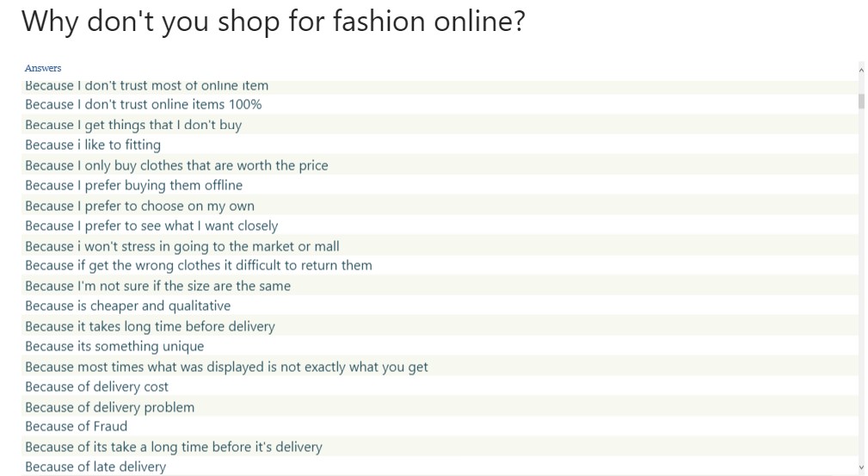Screen dimensions: 868x476
Task: Select 'Because of delivery cost' answer
Action: tap(96, 386)
